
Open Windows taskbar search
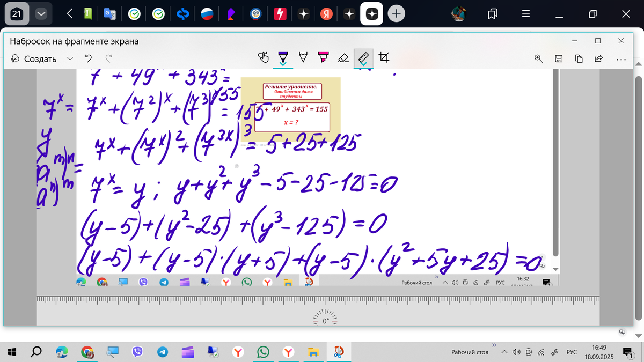pyautogui.click(x=36, y=352)
